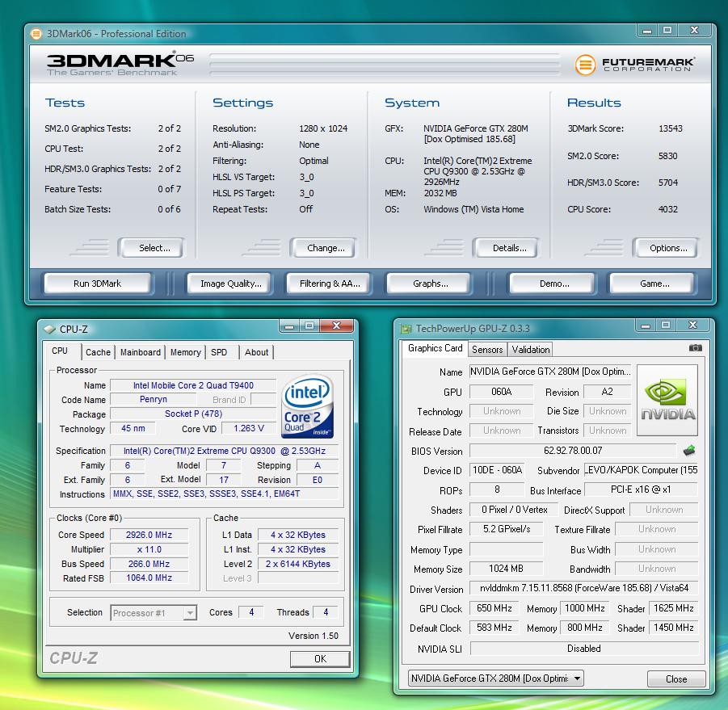Screen dimensions: 728x710
Task: Open the GPU-Z graphics card selector dropdown
Action: click(495, 678)
